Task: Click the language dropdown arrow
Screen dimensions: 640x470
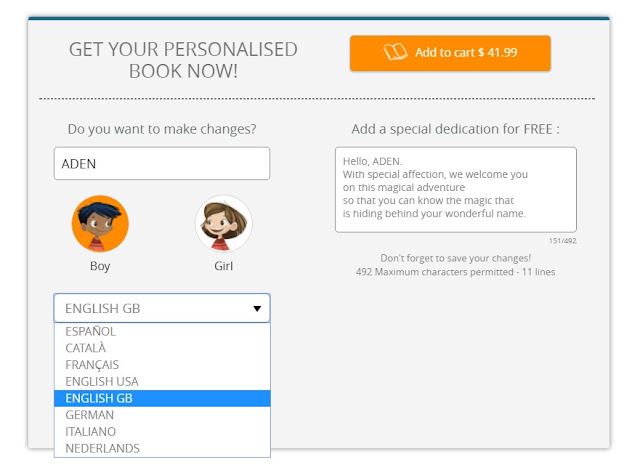Action: (x=257, y=308)
